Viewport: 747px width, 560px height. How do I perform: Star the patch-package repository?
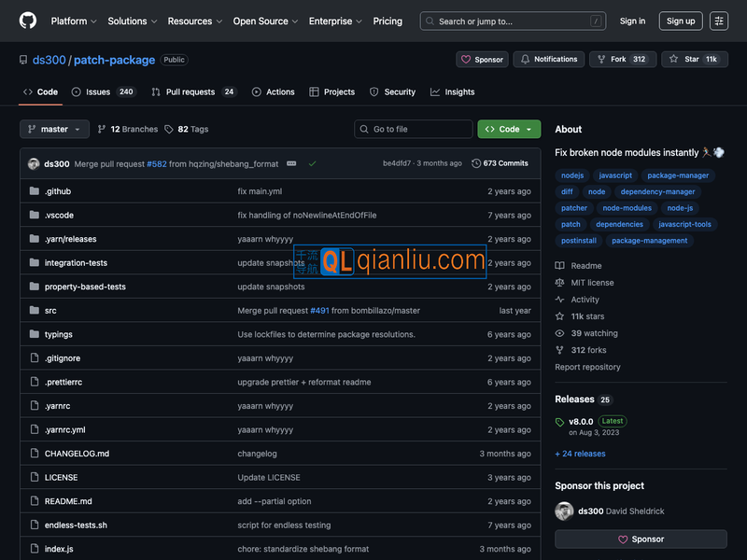click(x=694, y=60)
